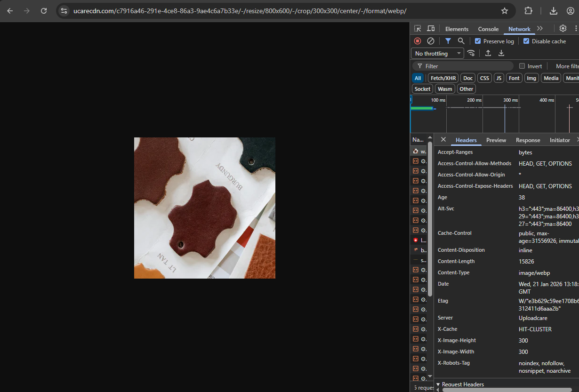This screenshot has width=579, height=392.
Task: Open the network search magnifier
Action: tap(461, 41)
